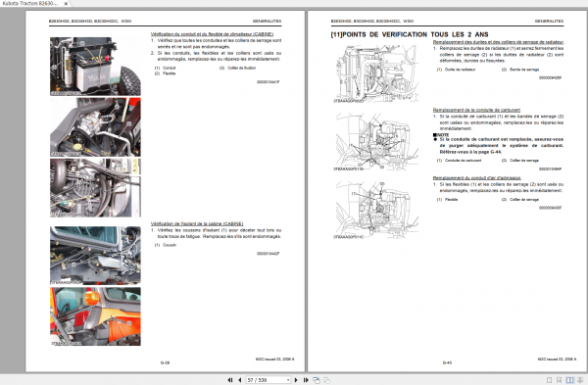Click 'Remplacement de la conduite de carburant' heading
588x385 pixels.
coord(476,110)
